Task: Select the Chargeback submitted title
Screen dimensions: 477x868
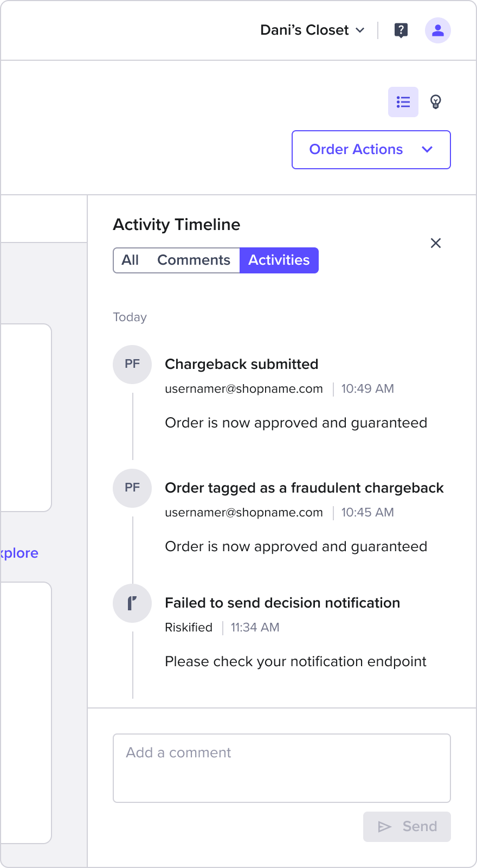Action: pyautogui.click(x=242, y=365)
